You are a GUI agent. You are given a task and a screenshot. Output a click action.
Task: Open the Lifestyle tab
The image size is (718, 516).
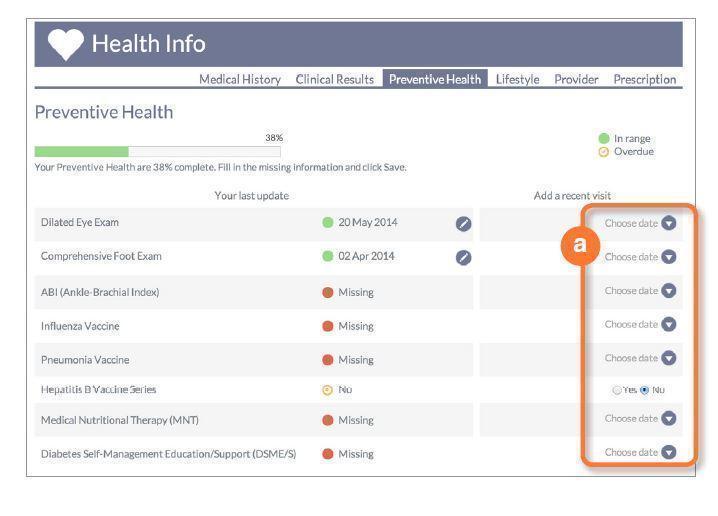pos(517,79)
